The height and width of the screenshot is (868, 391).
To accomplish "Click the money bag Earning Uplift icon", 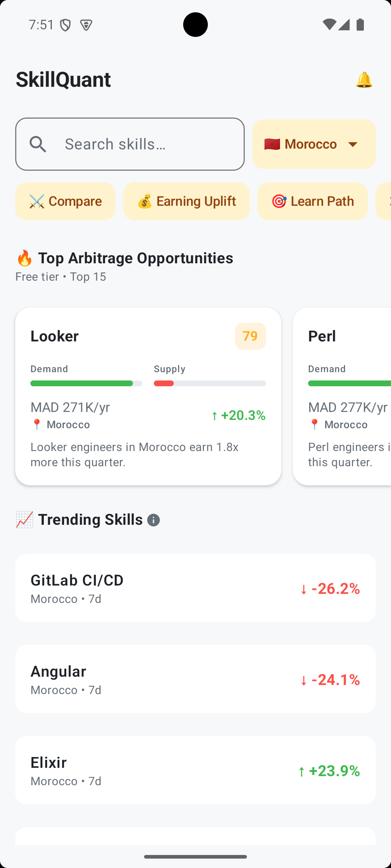I will point(145,201).
